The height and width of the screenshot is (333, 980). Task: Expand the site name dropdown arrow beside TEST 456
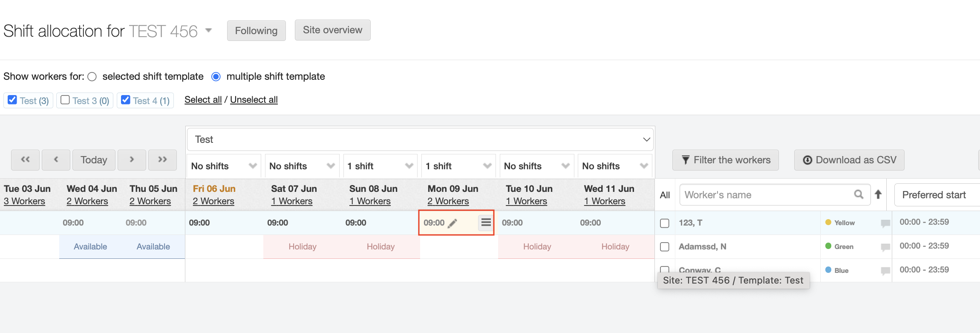pyautogui.click(x=208, y=31)
